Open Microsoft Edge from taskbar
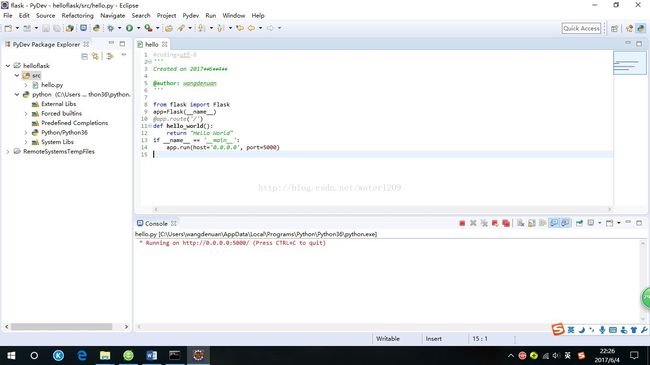Screen dimensions: 650x365 tap(82, 355)
